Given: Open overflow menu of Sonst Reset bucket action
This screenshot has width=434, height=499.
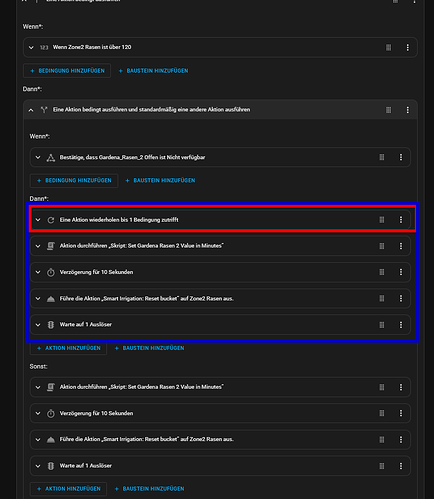Looking at the screenshot, I should (401, 439).
